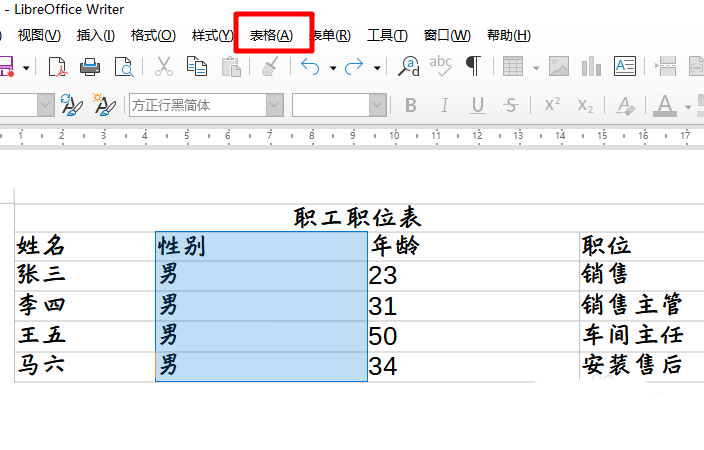
Task: Open the 格式(O) menu
Action: (x=153, y=35)
